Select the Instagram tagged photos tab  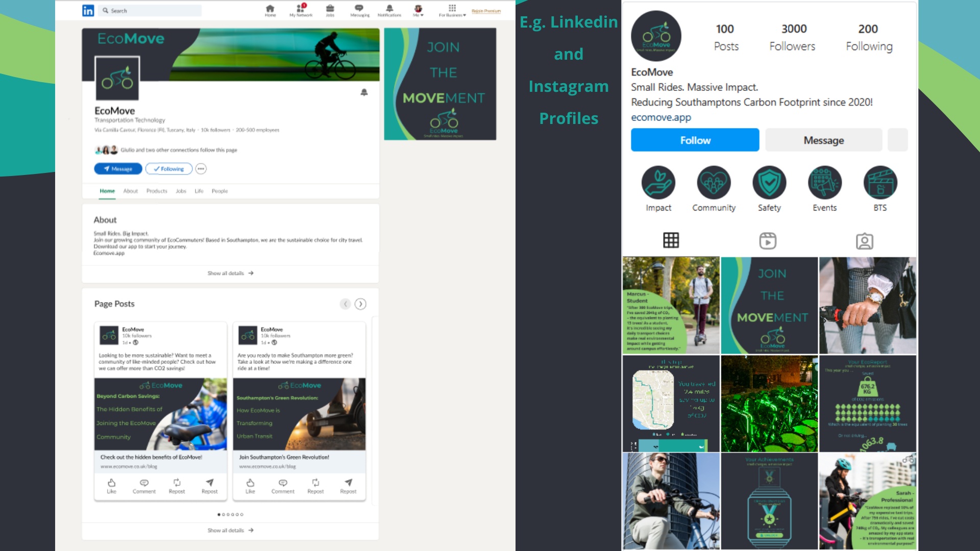pyautogui.click(x=865, y=241)
